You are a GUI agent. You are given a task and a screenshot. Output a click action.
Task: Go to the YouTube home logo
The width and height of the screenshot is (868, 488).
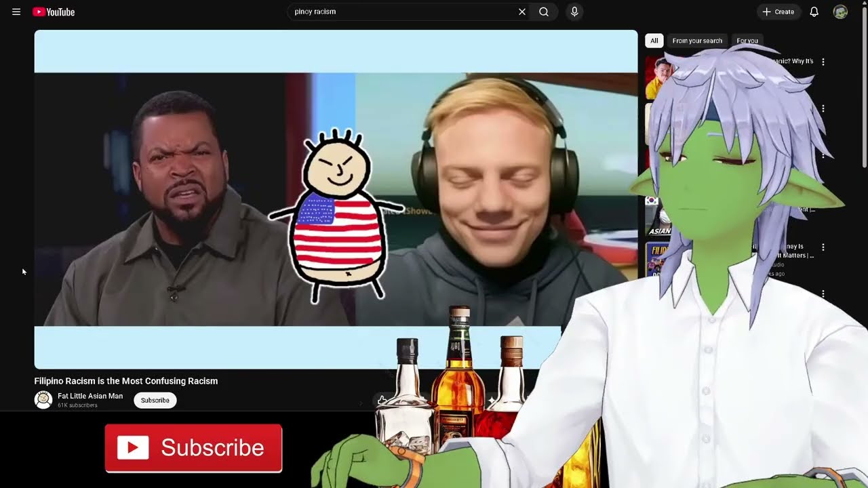coord(54,12)
